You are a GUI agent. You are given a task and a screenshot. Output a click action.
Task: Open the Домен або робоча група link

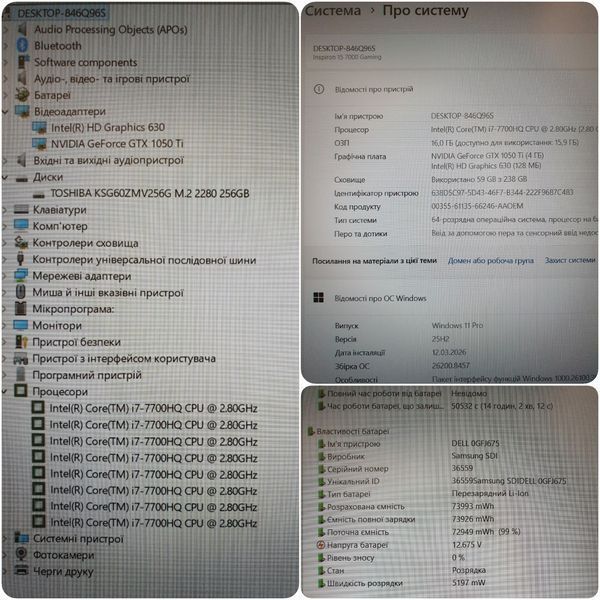click(491, 261)
